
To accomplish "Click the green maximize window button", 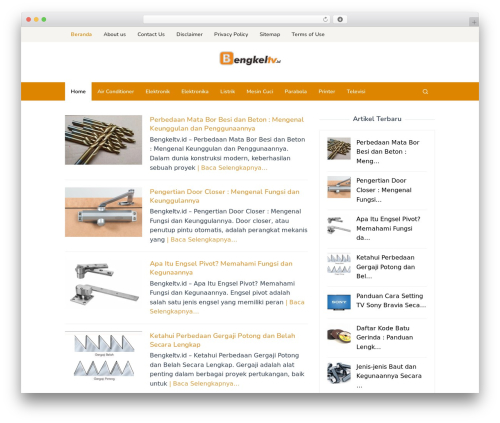I will 44,19.
